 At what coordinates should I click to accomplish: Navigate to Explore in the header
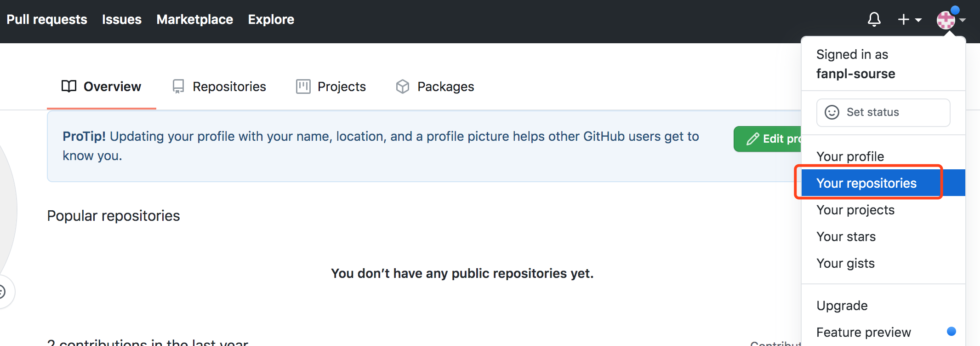point(271,19)
